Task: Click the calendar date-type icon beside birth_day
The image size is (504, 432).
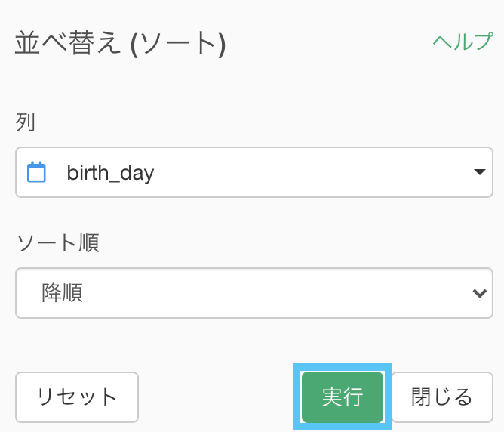Action: coord(36,172)
